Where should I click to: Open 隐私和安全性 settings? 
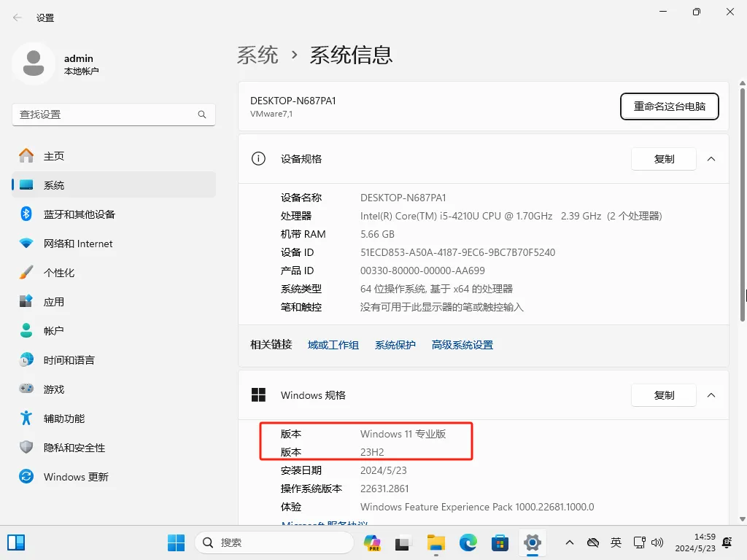point(114,447)
